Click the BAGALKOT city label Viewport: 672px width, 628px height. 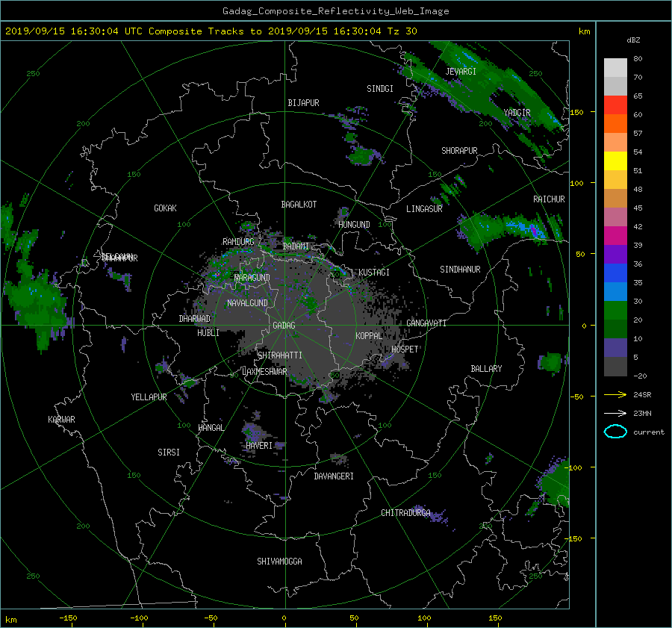pyautogui.click(x=299, y=205)
